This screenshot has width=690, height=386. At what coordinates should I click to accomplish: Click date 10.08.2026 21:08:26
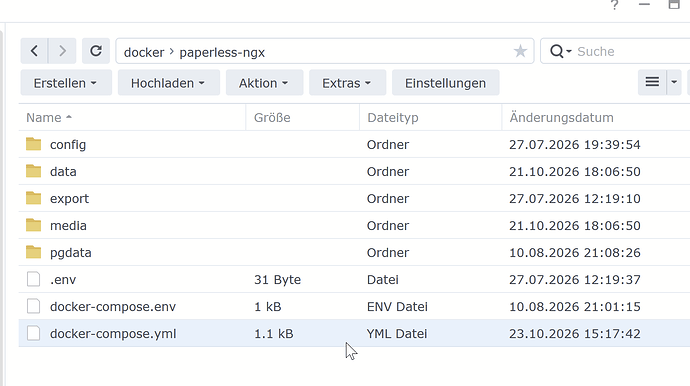pyautogui.click(x=575, y=253)
